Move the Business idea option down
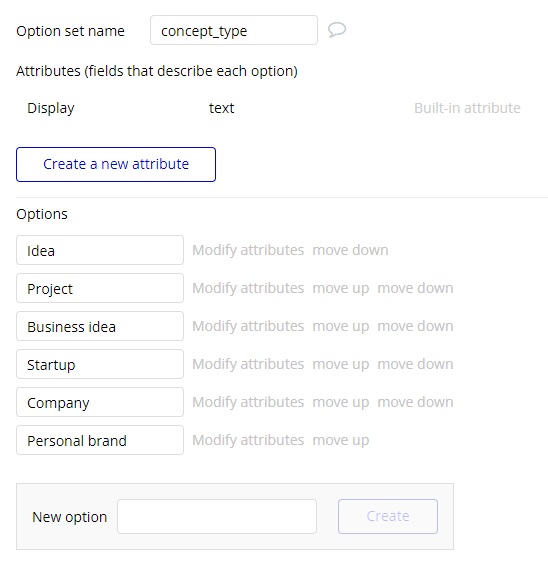Viewport: 548px width, 569px height. (x=415, y=326)
